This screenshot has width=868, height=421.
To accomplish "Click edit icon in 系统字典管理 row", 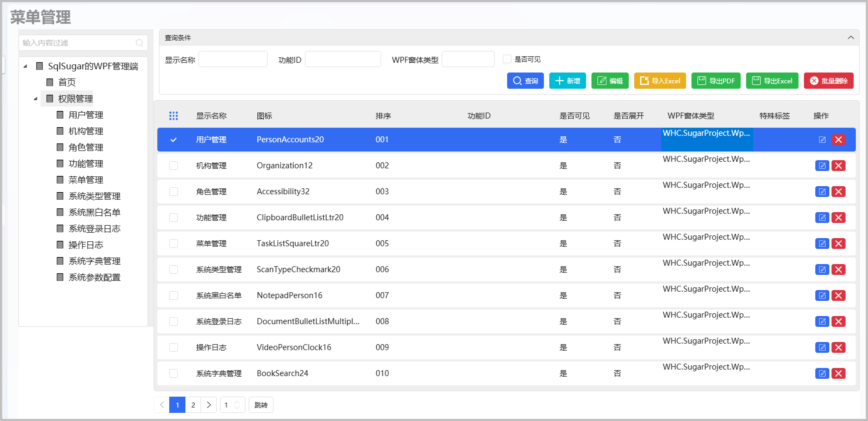I will click(x=822, y=373).
